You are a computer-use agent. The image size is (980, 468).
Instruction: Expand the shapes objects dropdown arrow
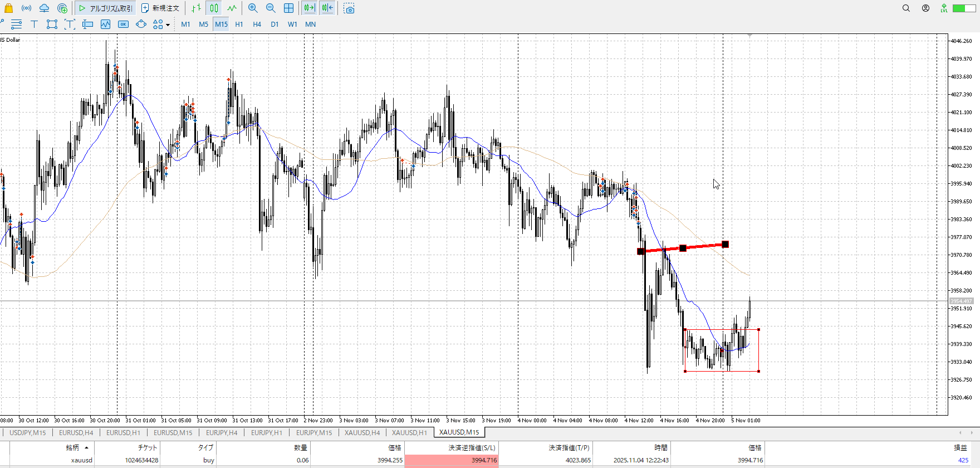168,25
